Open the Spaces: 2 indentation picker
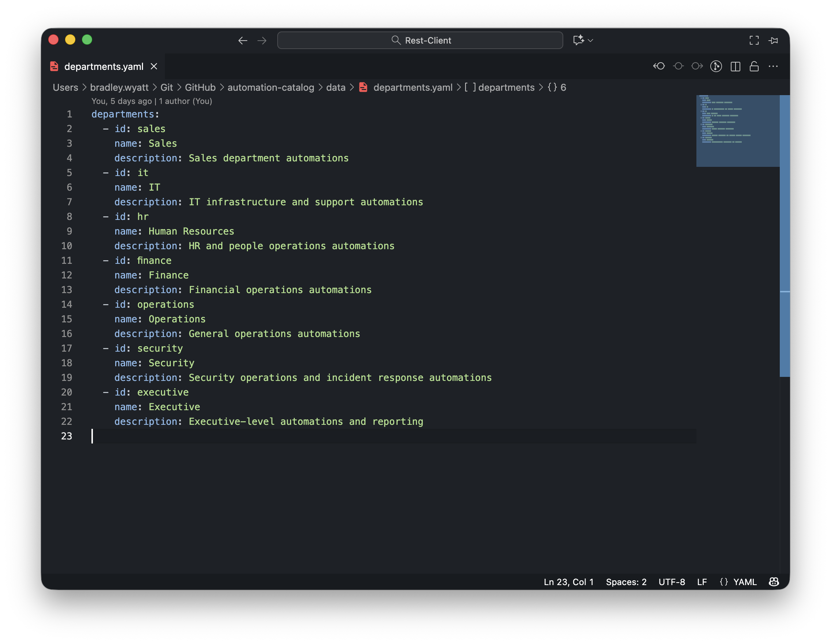Screen dimensions: 831x644 pos(626,581)
